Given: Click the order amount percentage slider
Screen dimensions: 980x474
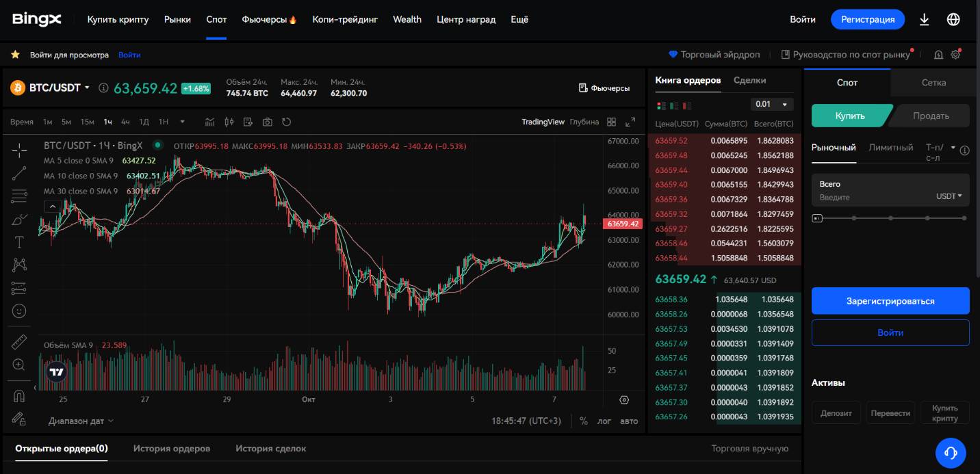Looking at the screenshot, I should (890, 218).
